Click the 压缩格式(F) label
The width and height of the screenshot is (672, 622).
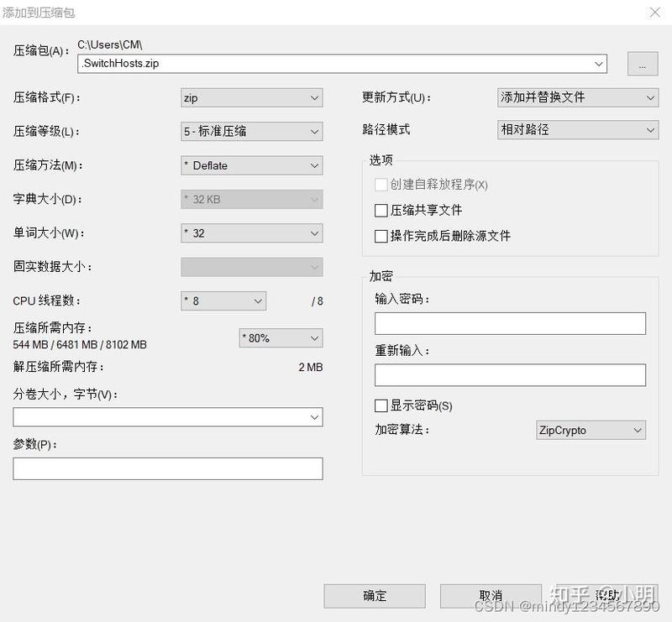46,97
